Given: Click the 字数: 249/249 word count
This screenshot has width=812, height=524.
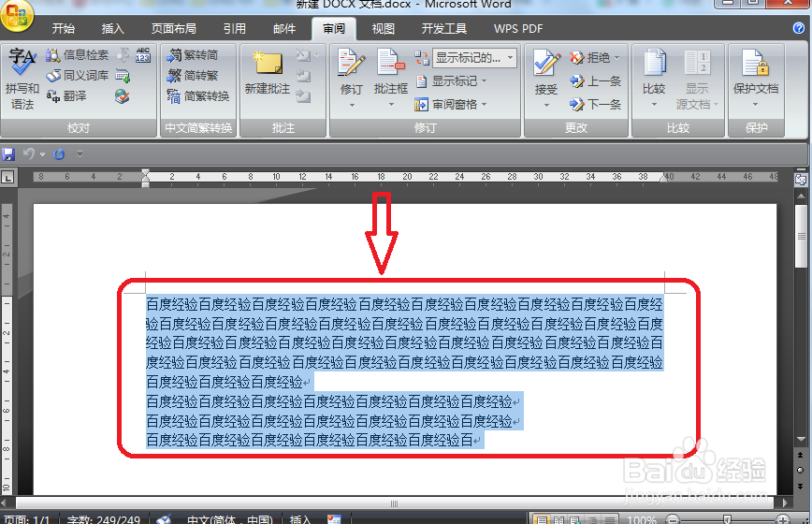Looking at the screenshot, I should tap(104, 519).
